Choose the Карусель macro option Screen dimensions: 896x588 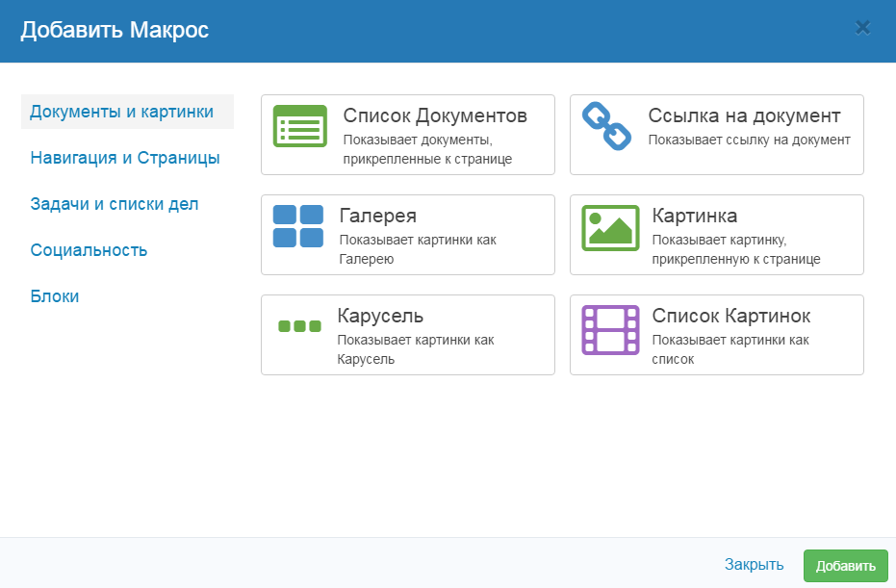click(x=407, y=334)
